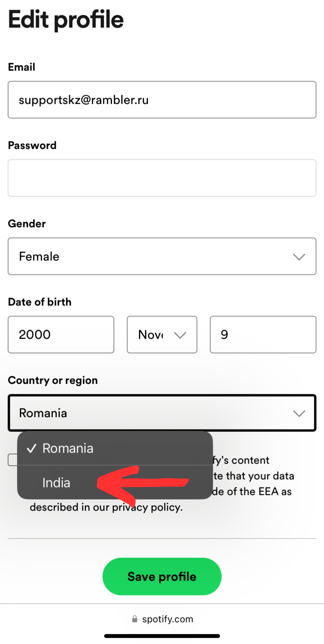Click the Gender dropdown chevron arrow

[x=299, y=257]
